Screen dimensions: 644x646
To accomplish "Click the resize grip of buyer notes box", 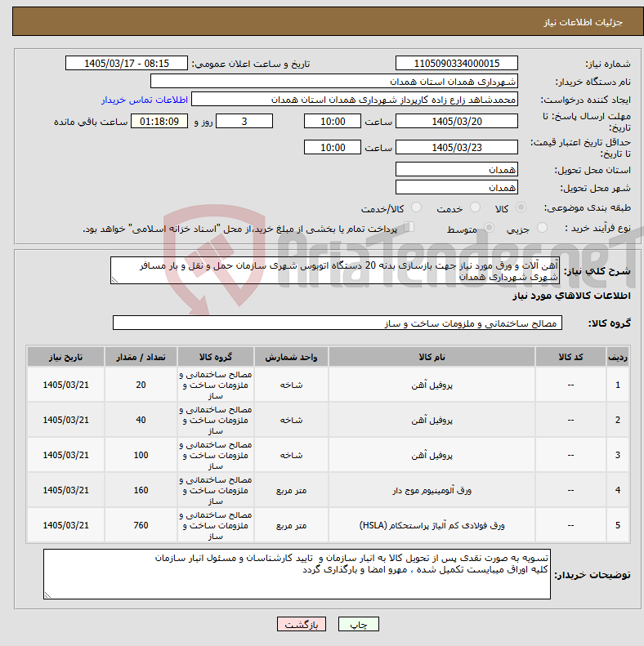I will click(x=47, y=595).
